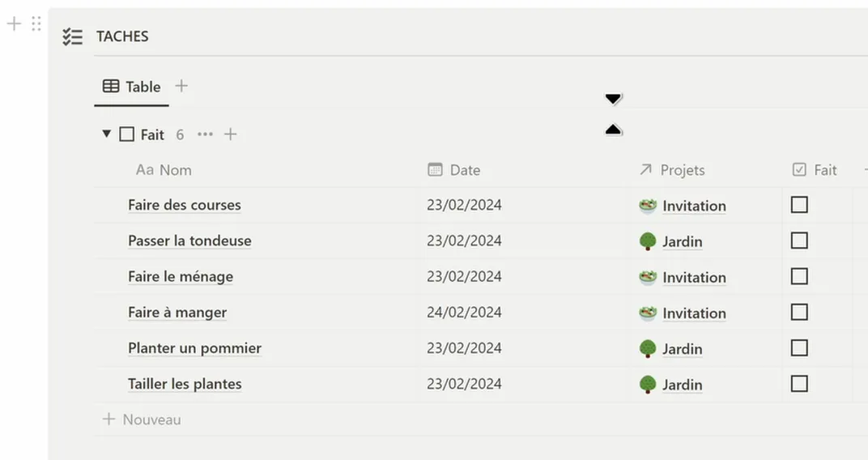Click the six-dot drag handle icon

pos(36,23)
